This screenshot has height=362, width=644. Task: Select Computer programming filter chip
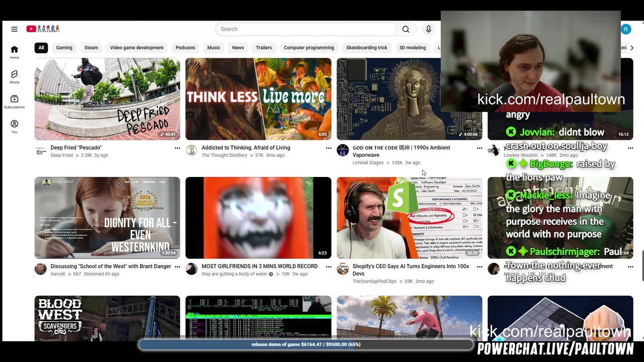[309, 48]
